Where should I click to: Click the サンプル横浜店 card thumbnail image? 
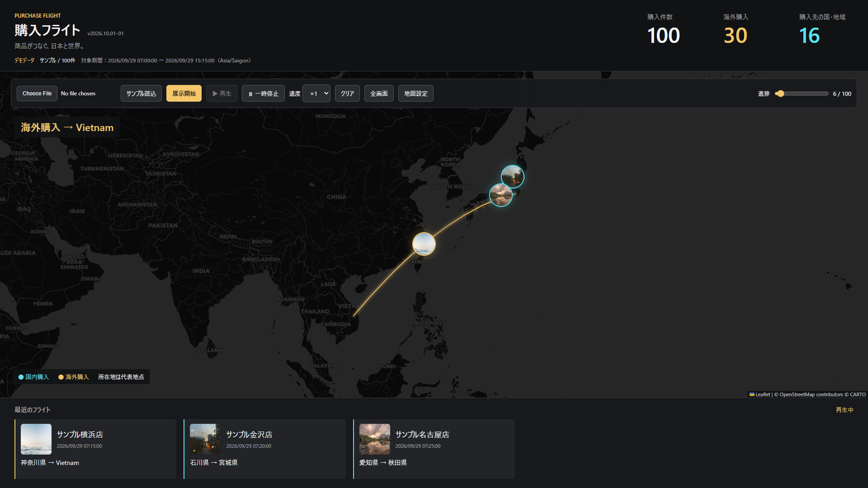(36, 439)
